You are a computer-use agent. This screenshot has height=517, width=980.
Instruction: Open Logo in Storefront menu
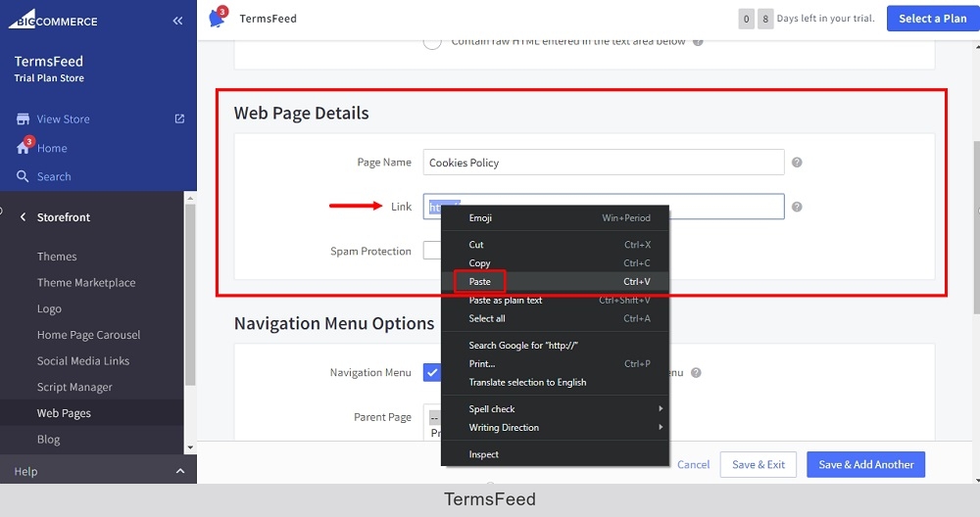(49, 309)
